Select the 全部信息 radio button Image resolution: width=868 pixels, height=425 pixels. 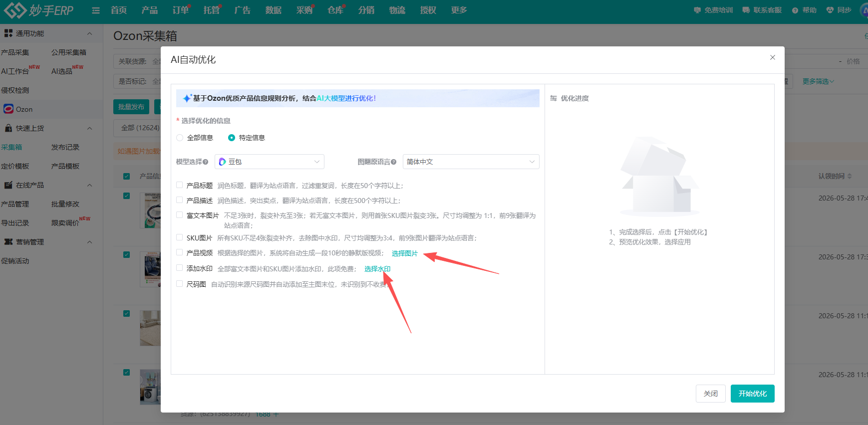coord(180,138)
